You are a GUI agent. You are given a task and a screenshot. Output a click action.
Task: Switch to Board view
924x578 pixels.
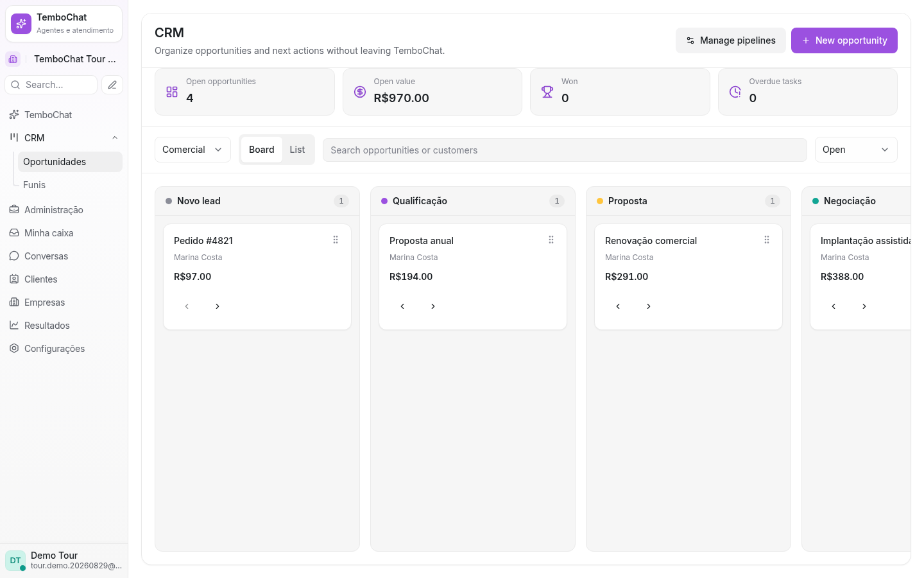coord(262,150)
